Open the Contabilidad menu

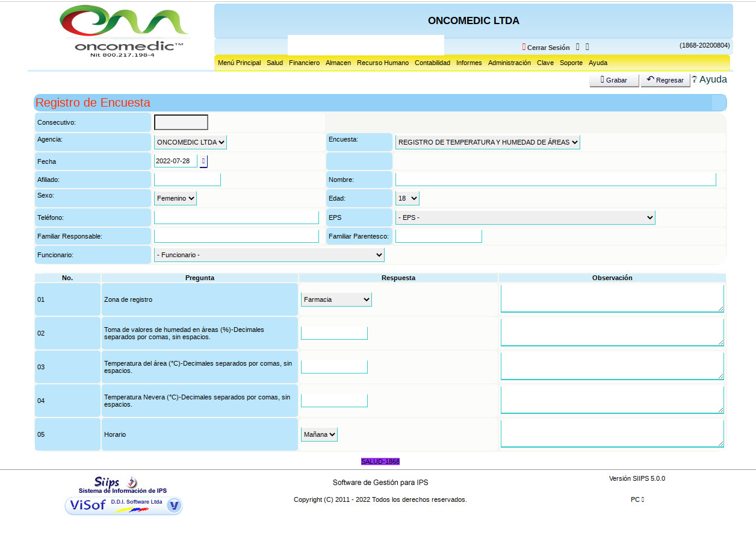tap(432, 63)
